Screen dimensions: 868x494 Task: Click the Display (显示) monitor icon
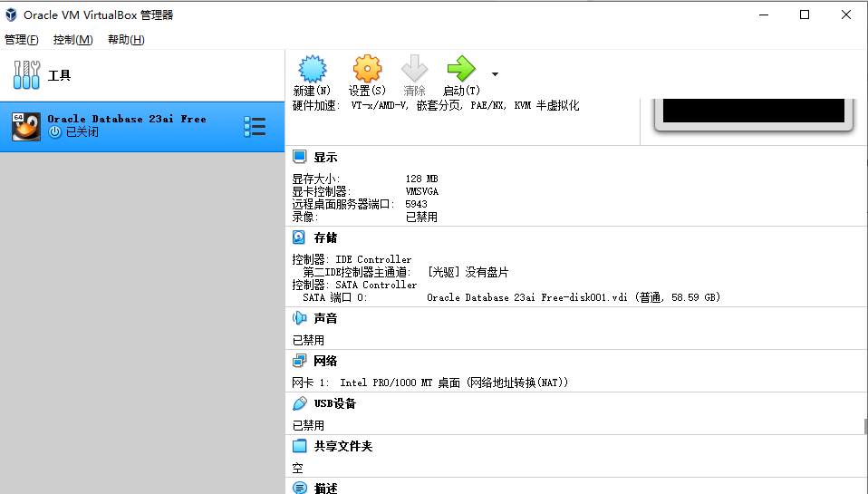point(300,157)
